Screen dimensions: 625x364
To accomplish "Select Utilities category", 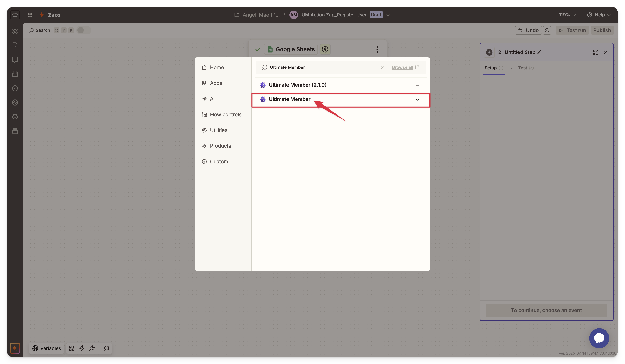I will pyautogui.click(x=215, y=130).
